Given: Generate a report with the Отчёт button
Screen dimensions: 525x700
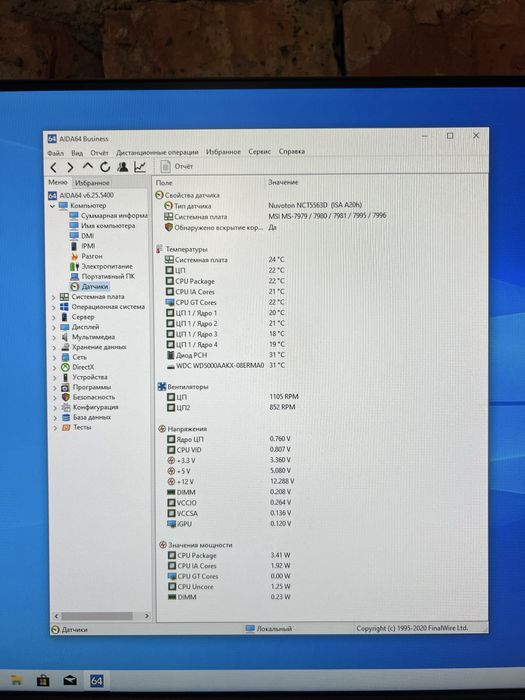Looking at the screenshot, I should [177, 166].
